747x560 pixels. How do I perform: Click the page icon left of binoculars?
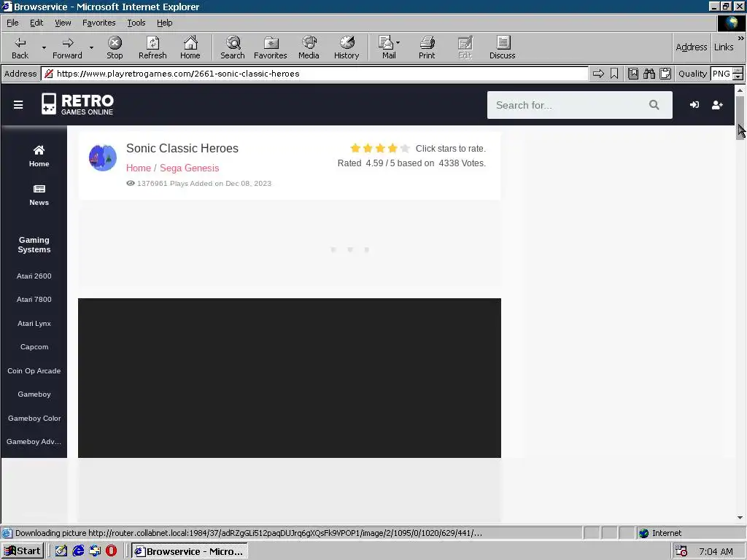[633, 74]
